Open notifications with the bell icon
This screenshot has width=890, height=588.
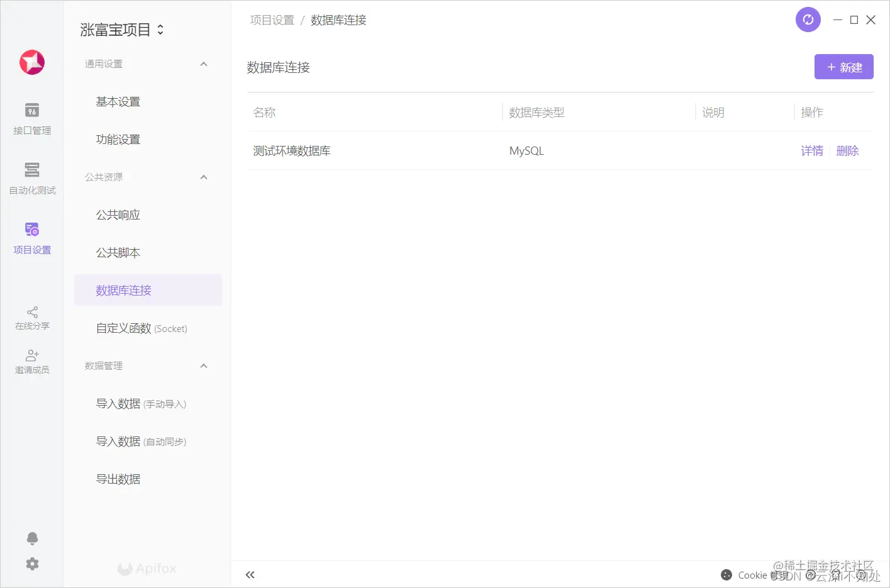tap(32, 538)
